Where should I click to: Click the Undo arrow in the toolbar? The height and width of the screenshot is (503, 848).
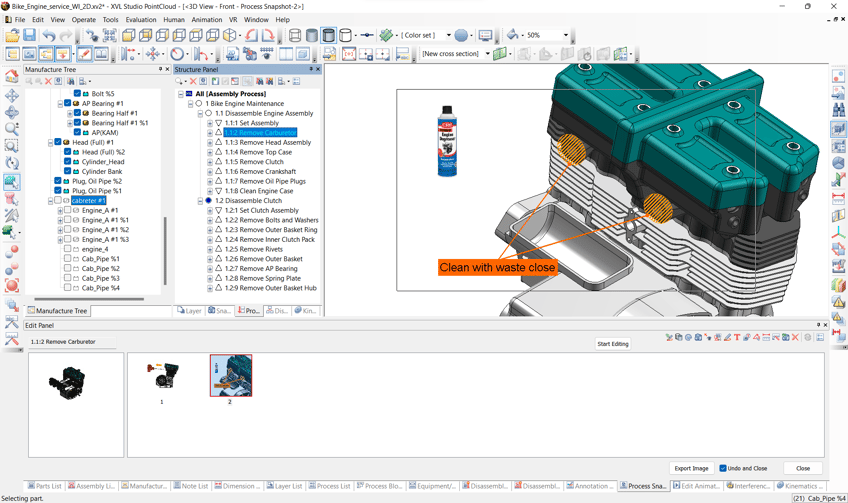[50, 36]
